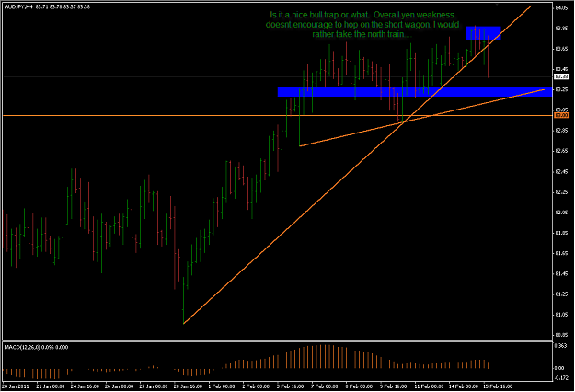Click the 24 Jan 16:00 time label
The image size is (575, 392).
85,386
